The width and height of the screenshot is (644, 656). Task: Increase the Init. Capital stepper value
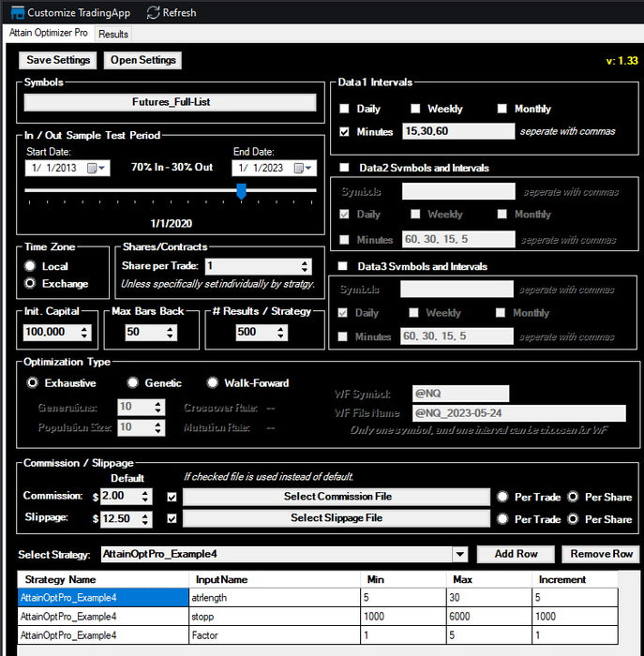coord(85,328)
